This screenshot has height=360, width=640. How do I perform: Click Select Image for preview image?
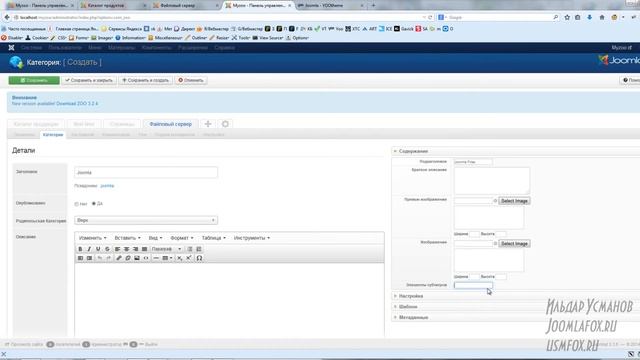(514, 201)
